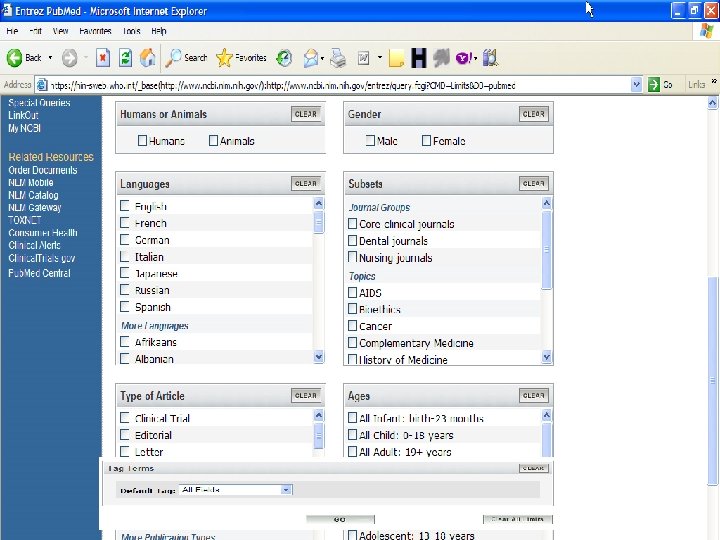Click Type of Article list scroll up arrow
The height and width of the screenshot is (540, 720).
point(319,415)
